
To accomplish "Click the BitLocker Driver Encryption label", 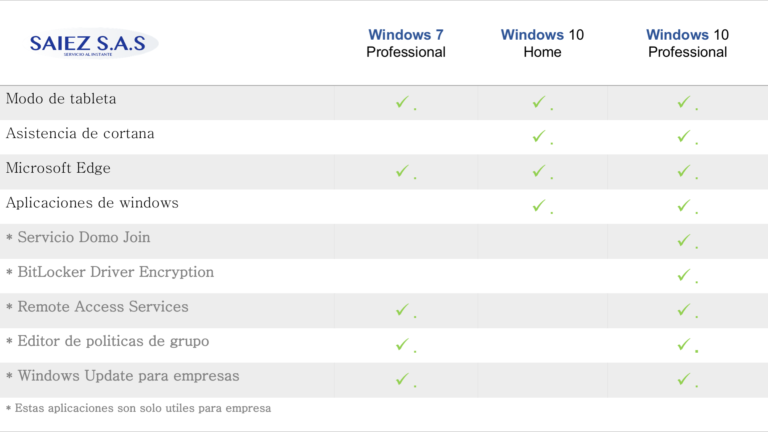I will point(110,272).
